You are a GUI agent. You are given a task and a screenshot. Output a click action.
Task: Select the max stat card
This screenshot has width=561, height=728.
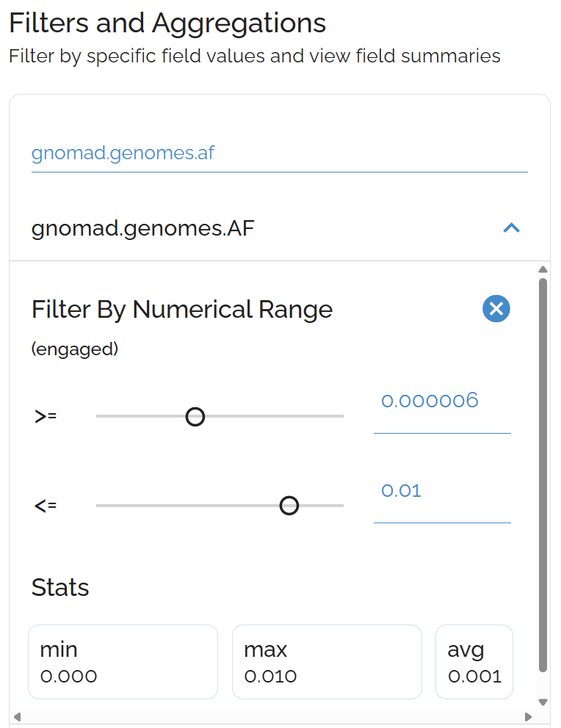[327, 662]
